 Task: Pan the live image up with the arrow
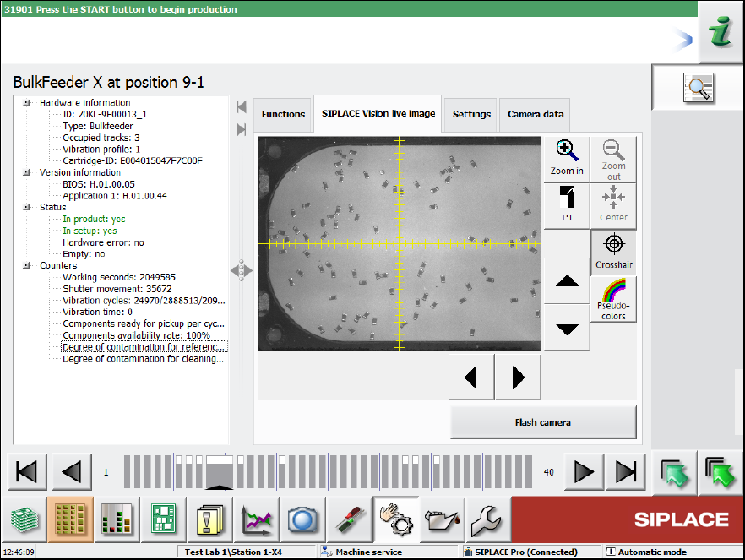point(567,284)
